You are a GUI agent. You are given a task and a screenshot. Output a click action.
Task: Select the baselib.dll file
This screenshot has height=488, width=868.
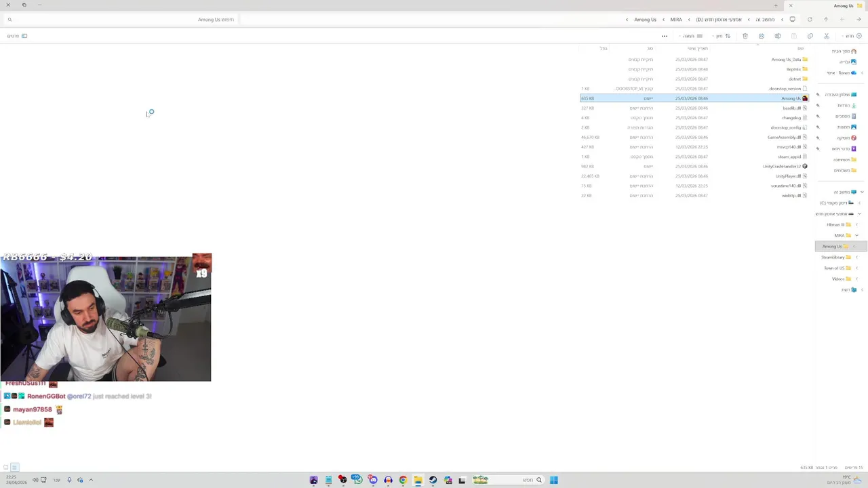694,108
